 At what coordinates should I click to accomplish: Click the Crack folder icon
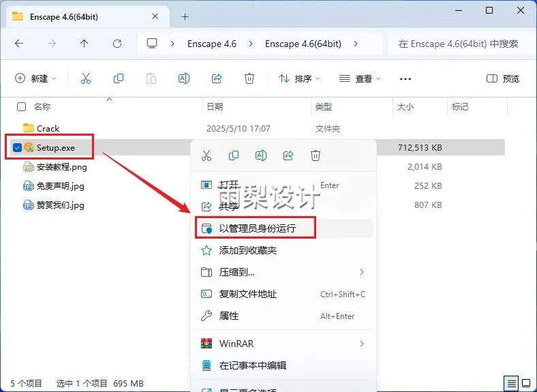tap(29, 128)
